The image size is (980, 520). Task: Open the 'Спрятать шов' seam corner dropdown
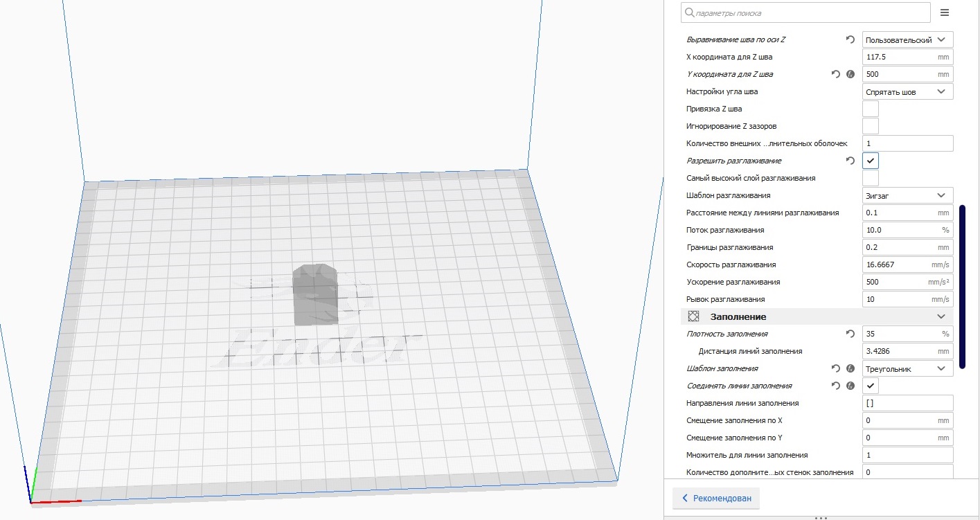point(908,91)
